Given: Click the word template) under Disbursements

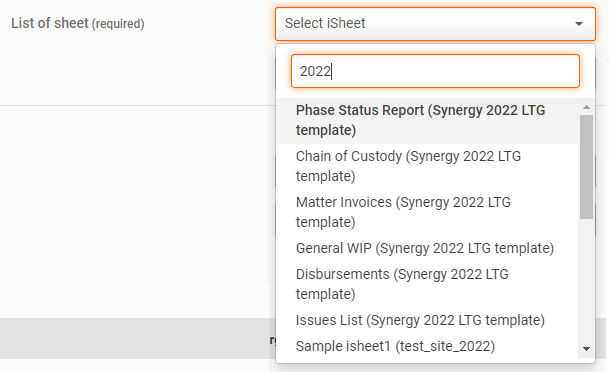Looking at the screenshot, I should point(325,294).
